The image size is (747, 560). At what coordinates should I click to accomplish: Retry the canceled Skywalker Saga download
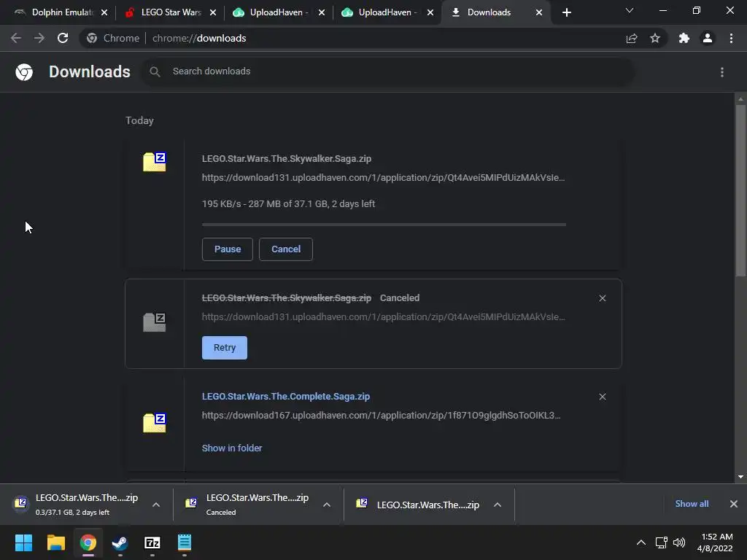tap(225, 348)
